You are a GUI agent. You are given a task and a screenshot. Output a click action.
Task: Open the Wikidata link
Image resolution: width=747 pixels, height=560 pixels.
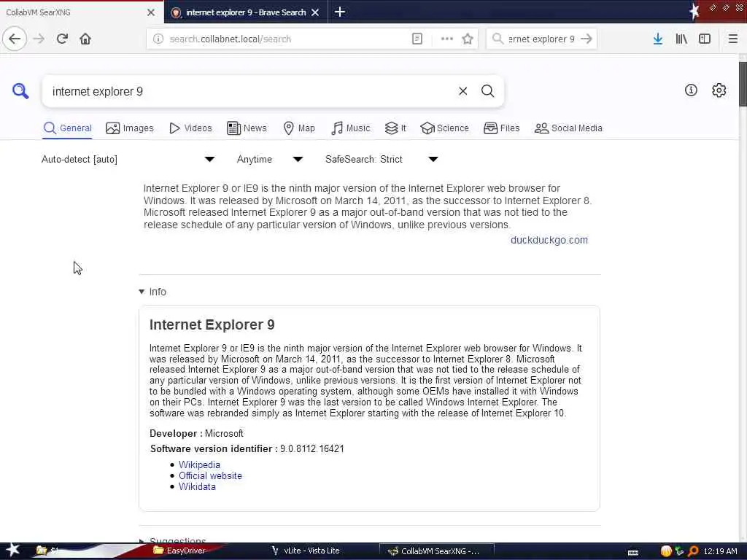point(197,486)
